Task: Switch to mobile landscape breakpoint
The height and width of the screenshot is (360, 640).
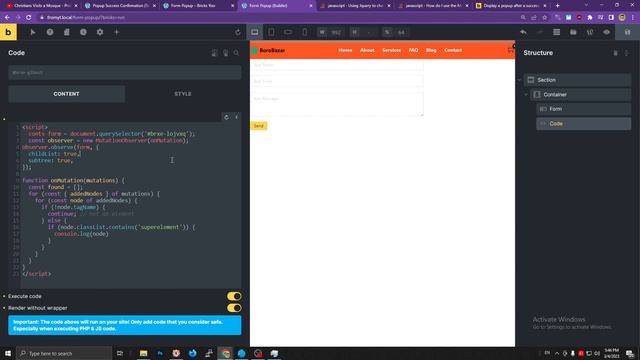Action: click(288, 32)
